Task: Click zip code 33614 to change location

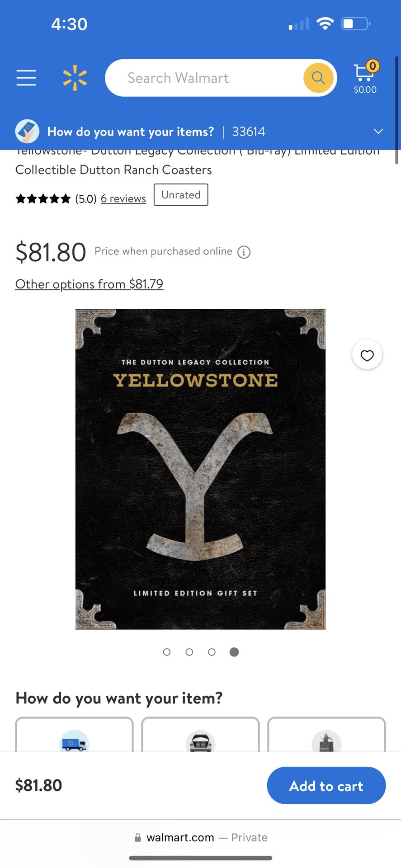Action: [x=248, y=131]
